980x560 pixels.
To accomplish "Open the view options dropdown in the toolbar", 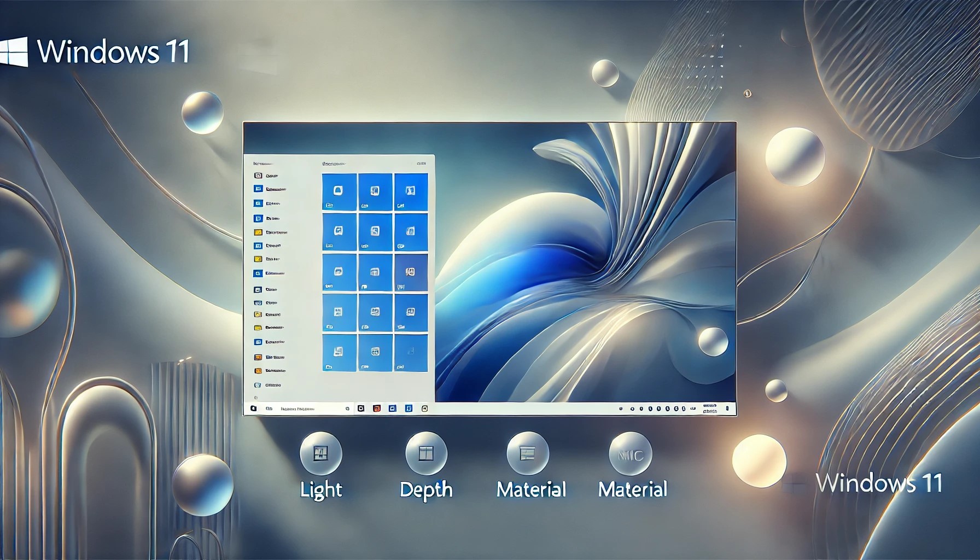I will click(x=422, y=163).
